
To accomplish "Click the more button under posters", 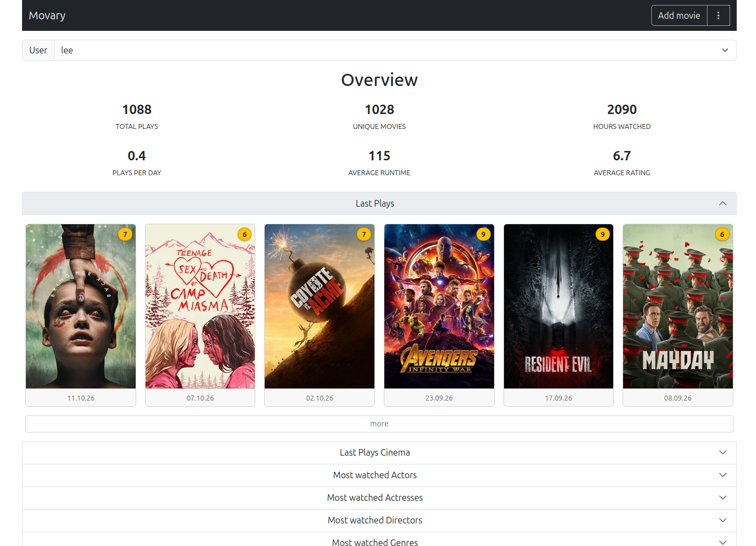I will coord(379,424).
